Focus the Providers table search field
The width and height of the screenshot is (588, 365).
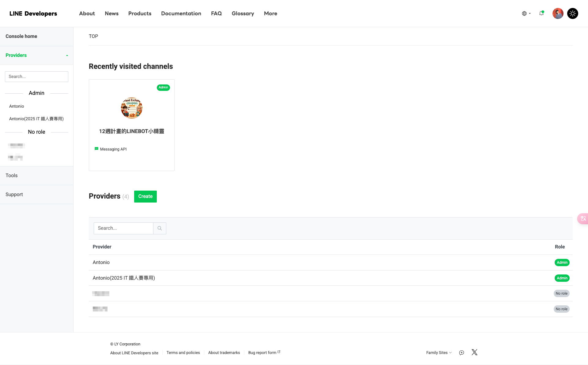click(123, 228)
